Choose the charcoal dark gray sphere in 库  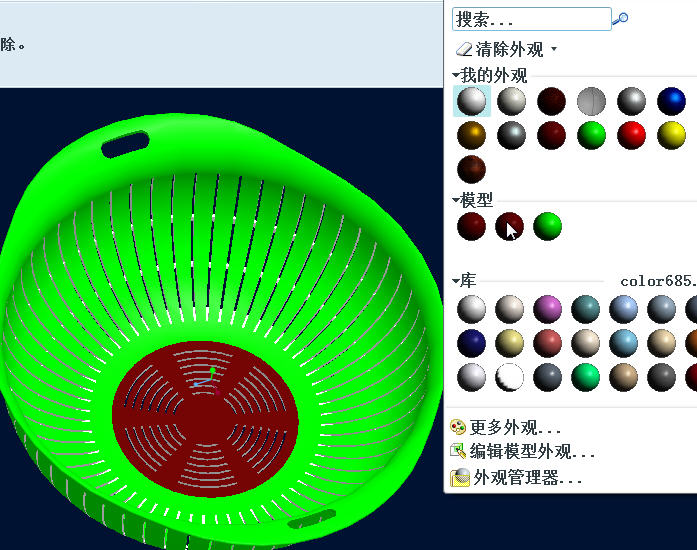tap(661, 377)
